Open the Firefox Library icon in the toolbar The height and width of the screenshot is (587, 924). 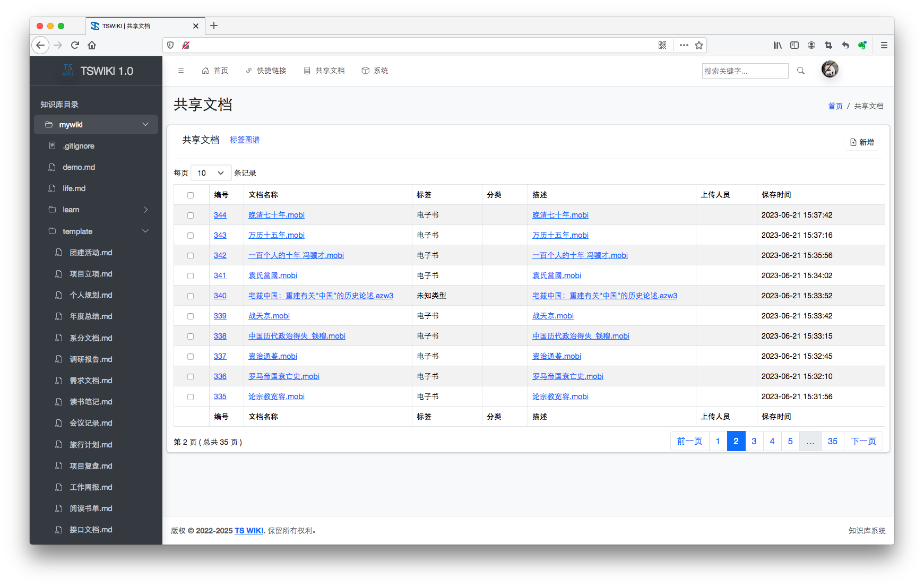[x=777, y=45]
